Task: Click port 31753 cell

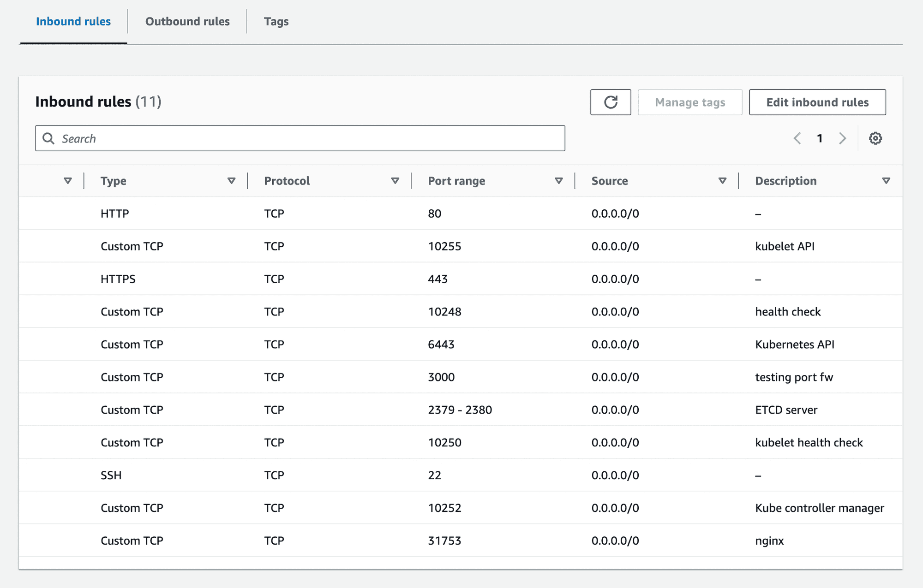Action: 444,540
